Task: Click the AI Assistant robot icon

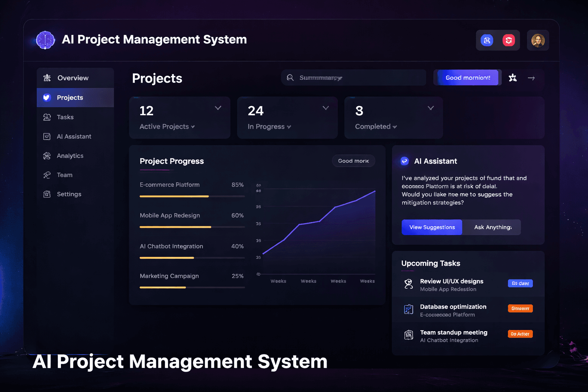Action: coord(404,161)
